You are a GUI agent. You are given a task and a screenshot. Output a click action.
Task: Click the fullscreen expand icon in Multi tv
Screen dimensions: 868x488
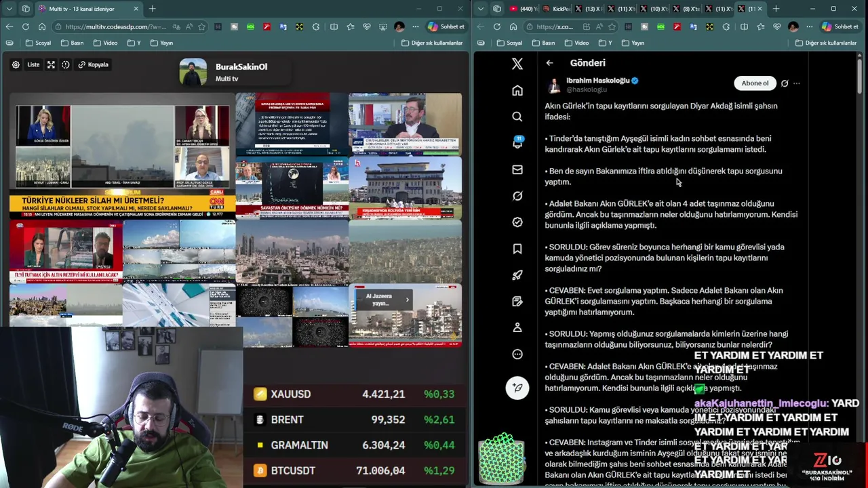[x=51, y=64]
